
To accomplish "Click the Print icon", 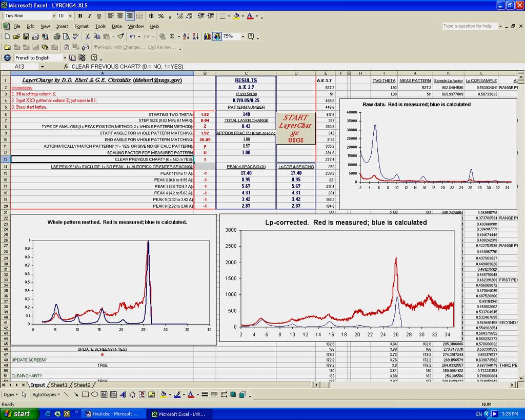I will pos(57,36).
